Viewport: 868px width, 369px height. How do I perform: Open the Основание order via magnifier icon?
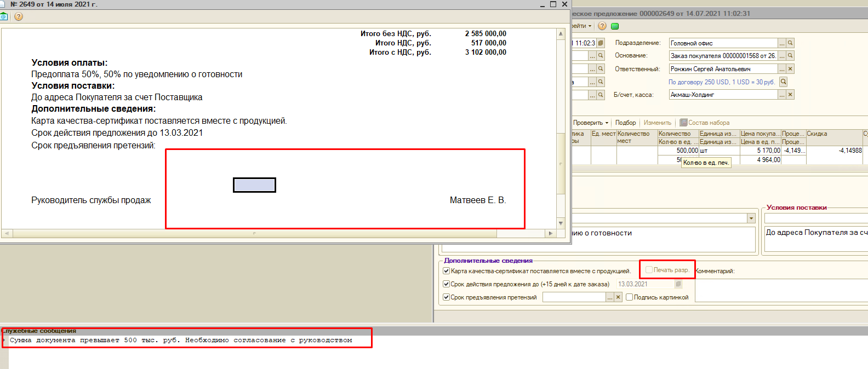pos(790,55)
